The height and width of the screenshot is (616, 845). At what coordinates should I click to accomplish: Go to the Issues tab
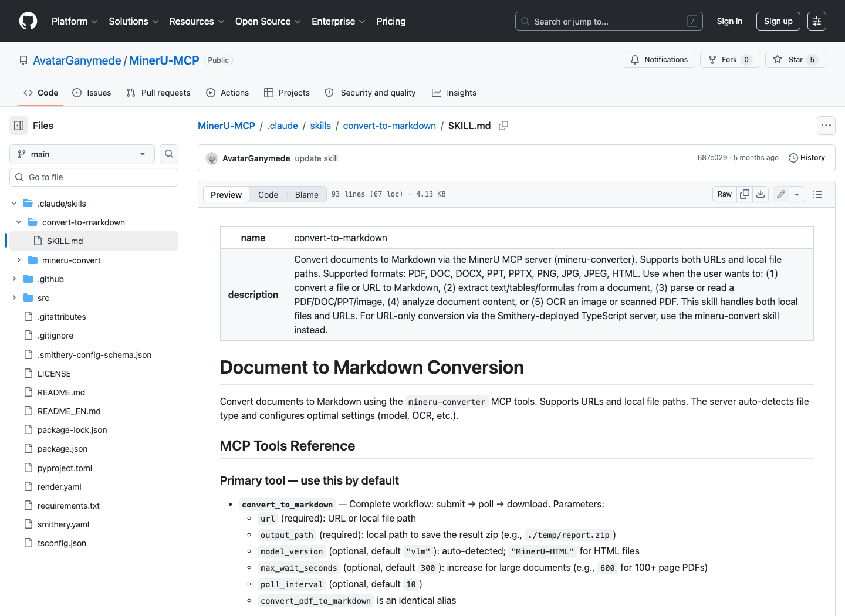click(92, 93)
